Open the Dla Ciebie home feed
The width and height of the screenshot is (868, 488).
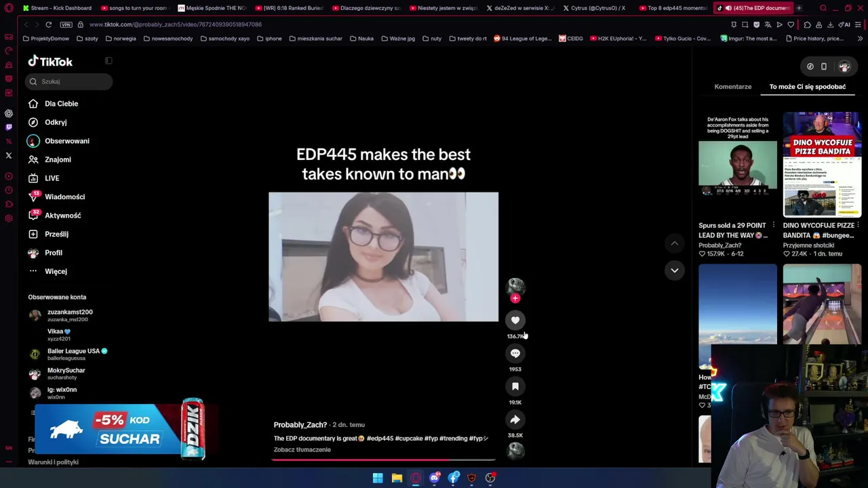coord(54,104)
